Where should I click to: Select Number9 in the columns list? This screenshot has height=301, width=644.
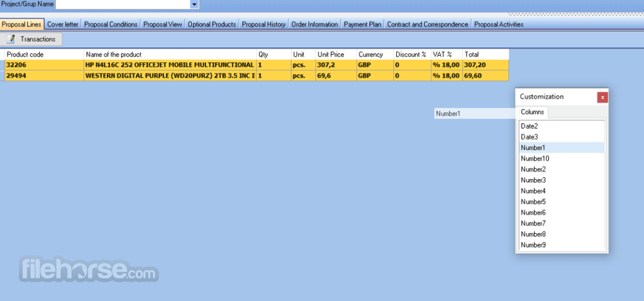tap(562, 244)
